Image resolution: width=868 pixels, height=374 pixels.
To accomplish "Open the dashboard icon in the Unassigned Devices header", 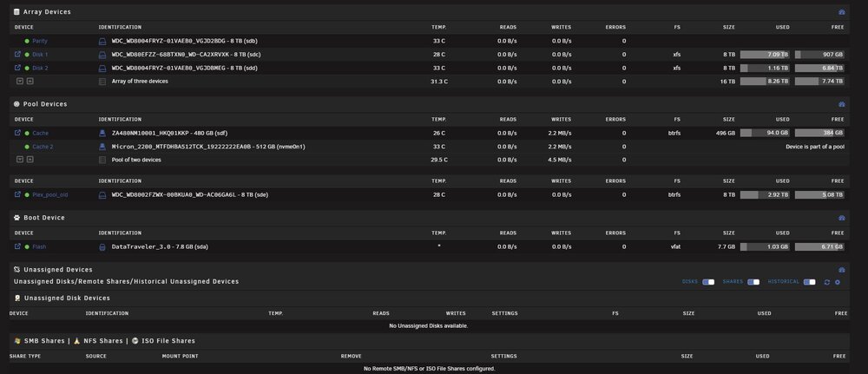I will point(842,270).
